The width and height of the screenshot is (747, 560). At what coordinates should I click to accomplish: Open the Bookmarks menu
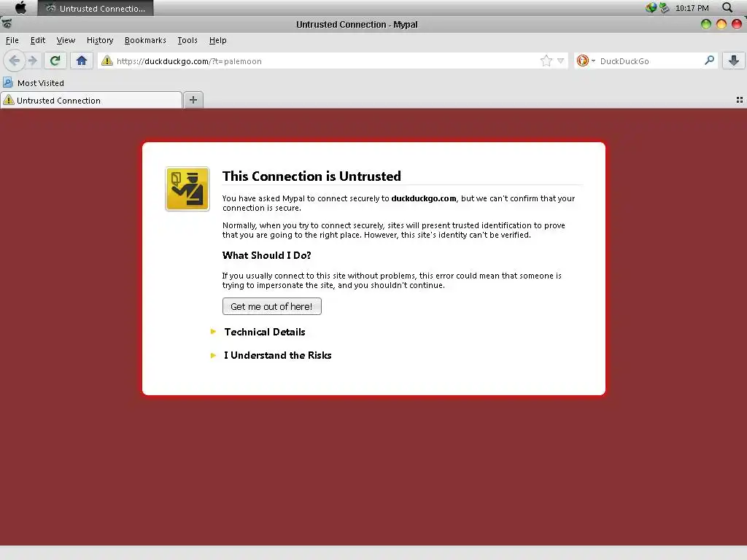(145, 40)
